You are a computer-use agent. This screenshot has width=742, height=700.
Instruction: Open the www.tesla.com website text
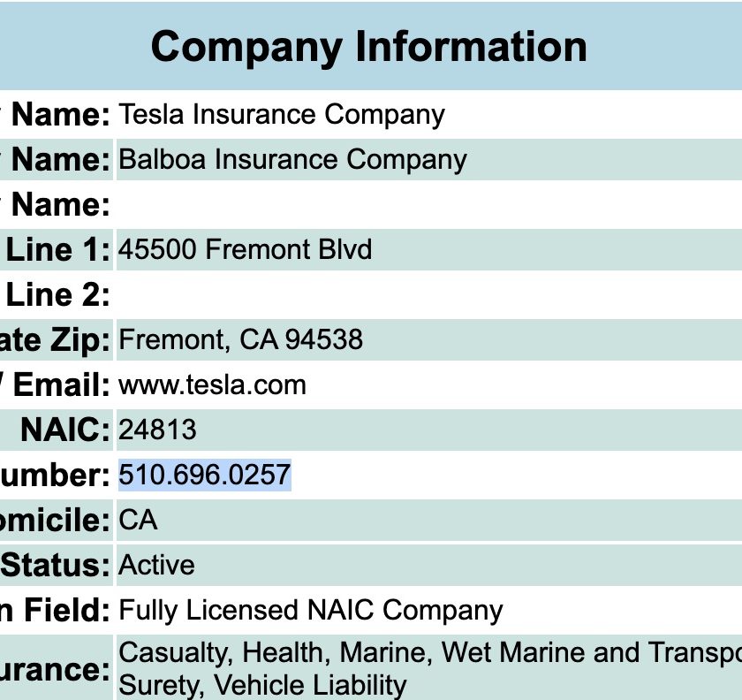click(x=212, y=385)
